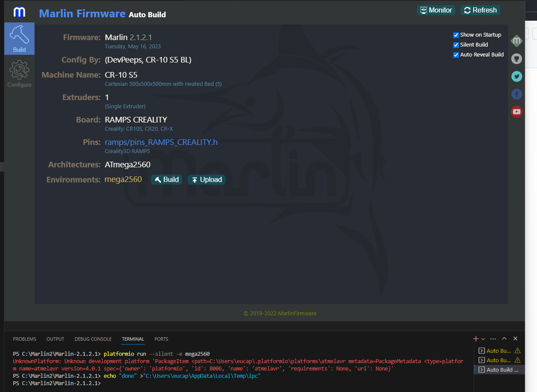This screenshot has height=392, width=537.
Task: Switch to the OUTPUT panel tab
Action: pos(55,339)
